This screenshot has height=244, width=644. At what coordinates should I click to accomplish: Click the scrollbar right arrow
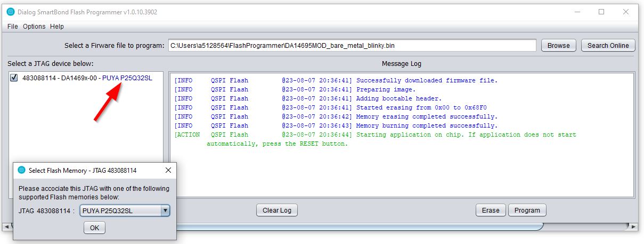point(633,226)
